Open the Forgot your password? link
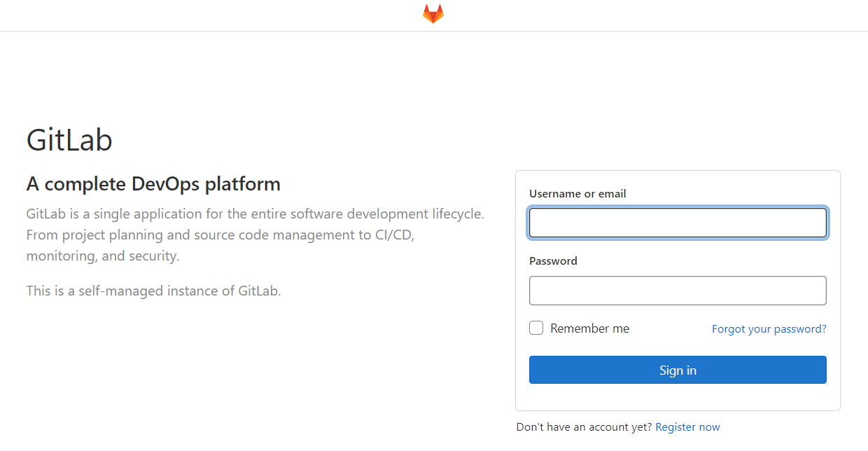This screenshot has width=868, height=451. [x=769, y=328]
